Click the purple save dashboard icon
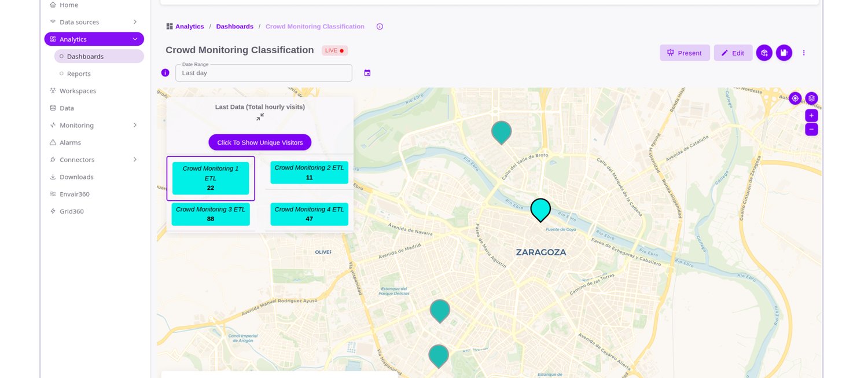Image resolution: width=868 pixels, height=378 pixels. click(784, 53)
